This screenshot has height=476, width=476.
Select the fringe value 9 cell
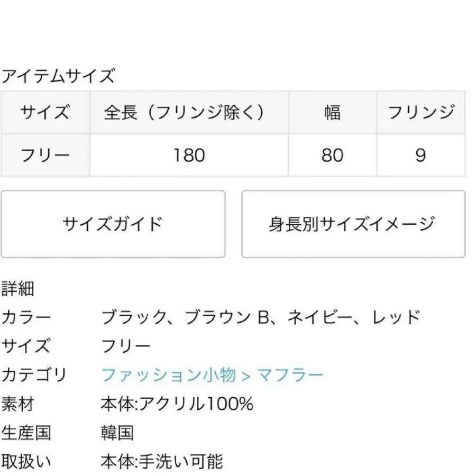tap(420, 155)
